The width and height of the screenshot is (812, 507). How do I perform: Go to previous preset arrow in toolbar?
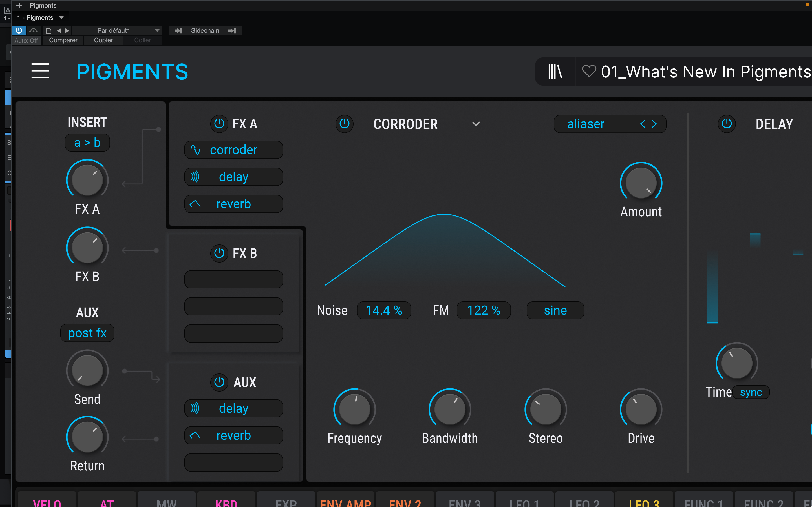[59, 30]
